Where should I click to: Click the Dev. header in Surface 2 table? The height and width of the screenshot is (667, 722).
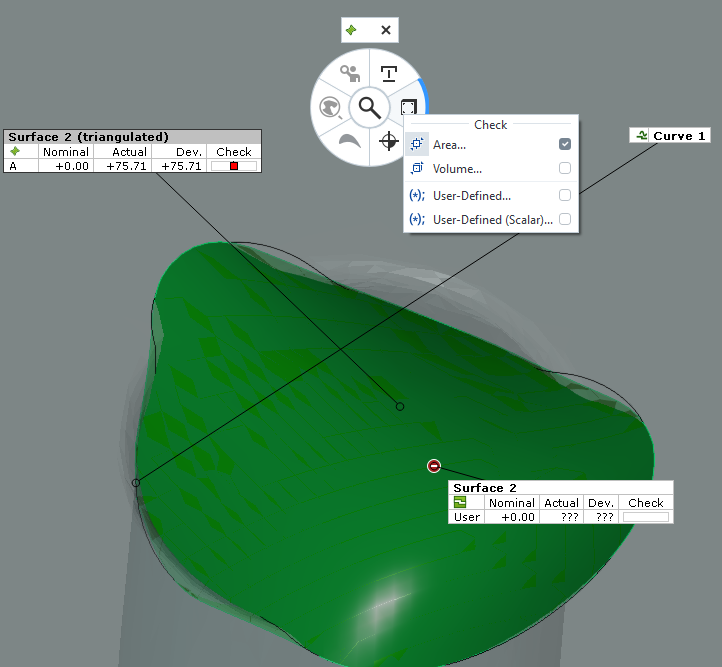601,503
